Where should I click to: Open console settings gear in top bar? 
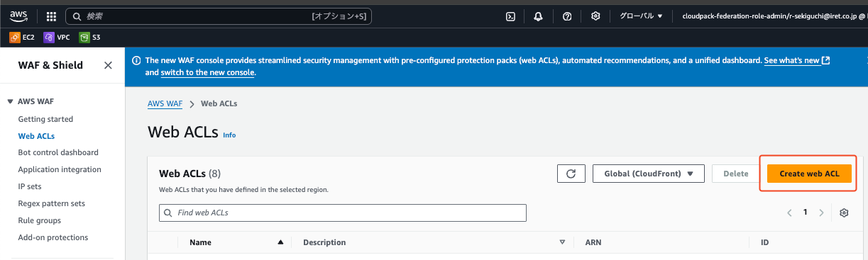coord(595,16)
